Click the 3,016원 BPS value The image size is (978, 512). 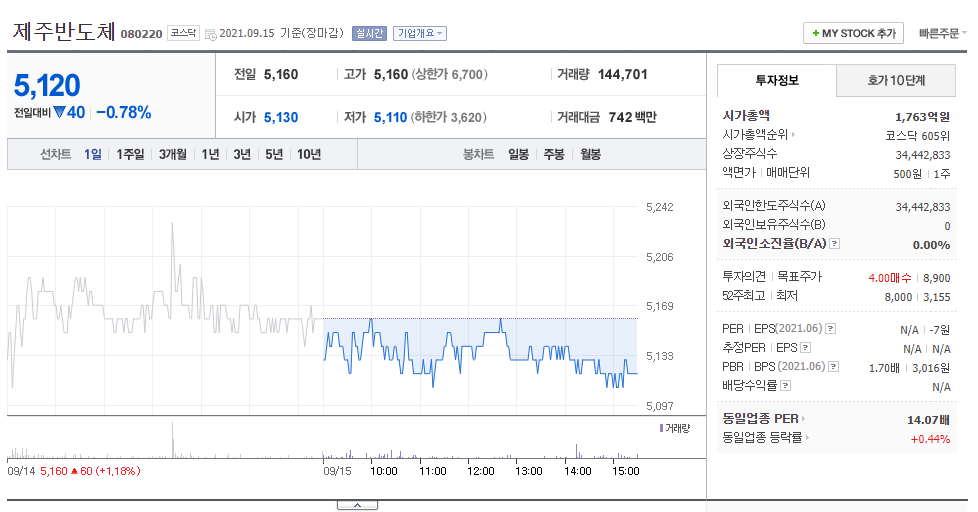coord(931,368)
